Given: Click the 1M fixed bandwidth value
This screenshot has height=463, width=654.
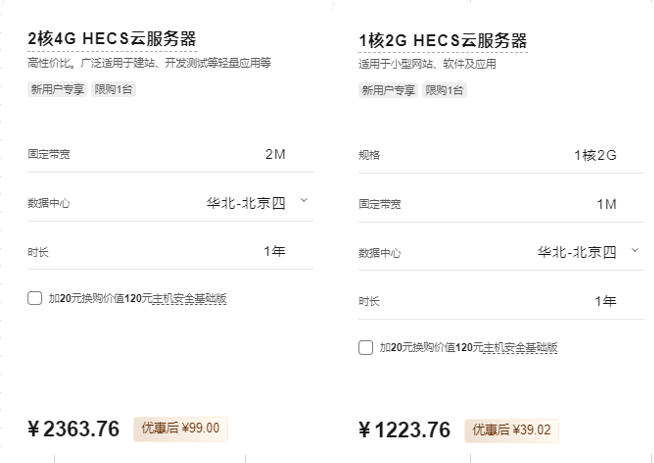Looking at the screenshot, I should 606,203.
